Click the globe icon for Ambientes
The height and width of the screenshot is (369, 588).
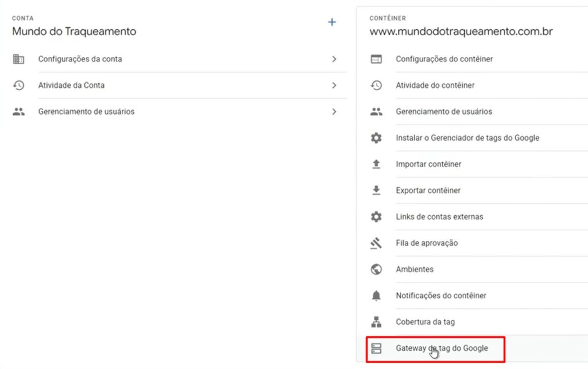[x=376, y=270]
